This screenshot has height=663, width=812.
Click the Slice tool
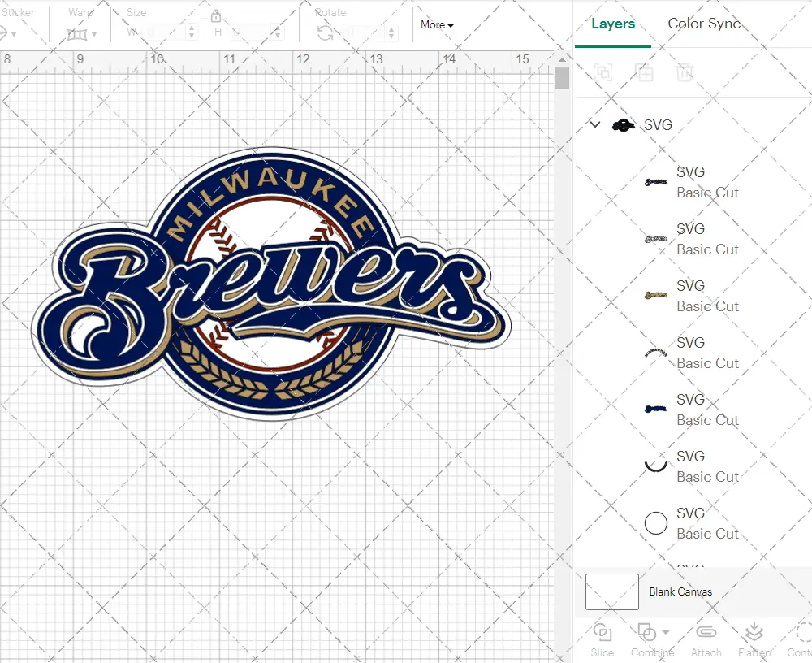(603, 641)
